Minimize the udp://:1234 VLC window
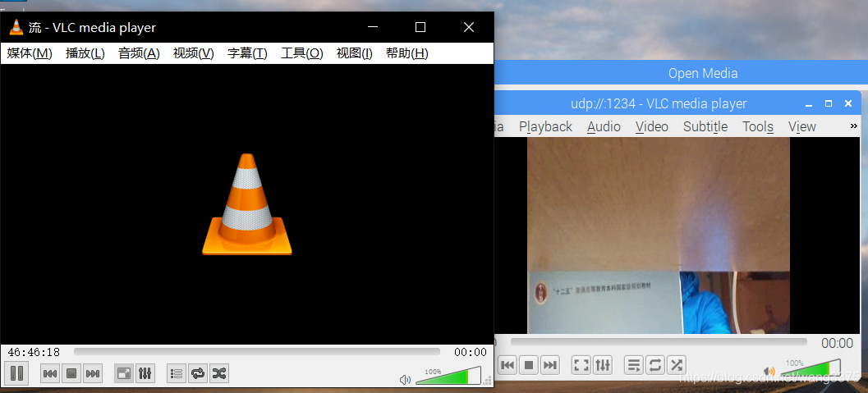Image resolution: width=868 pixels, height=393 pixels. [810, 104]
